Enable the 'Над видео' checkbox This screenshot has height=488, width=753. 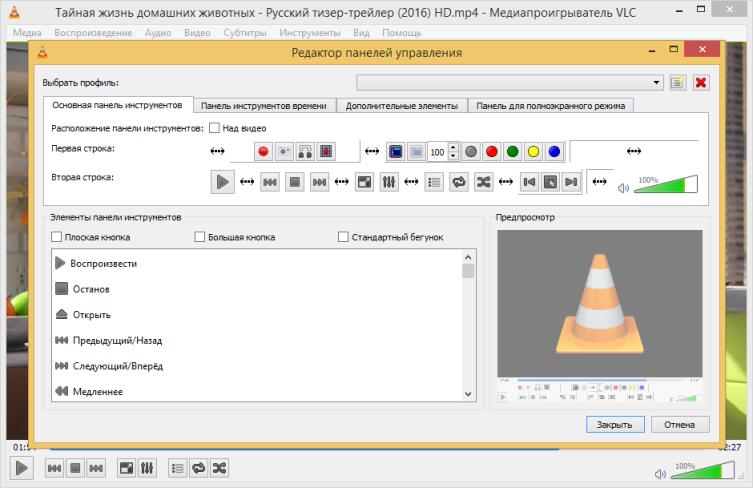(x=215, y=128)
